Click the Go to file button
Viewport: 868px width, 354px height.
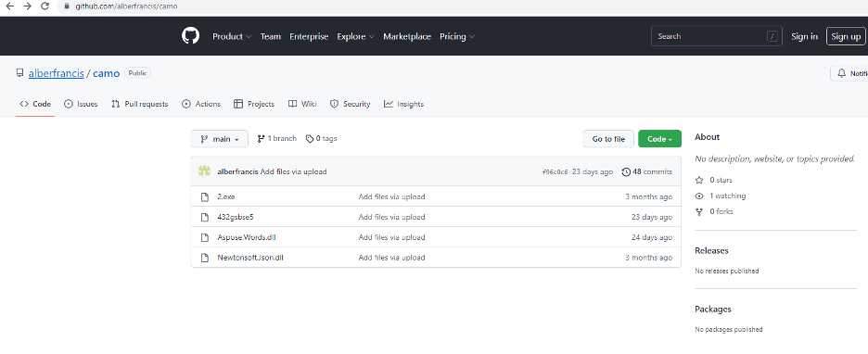coord(608,139)
